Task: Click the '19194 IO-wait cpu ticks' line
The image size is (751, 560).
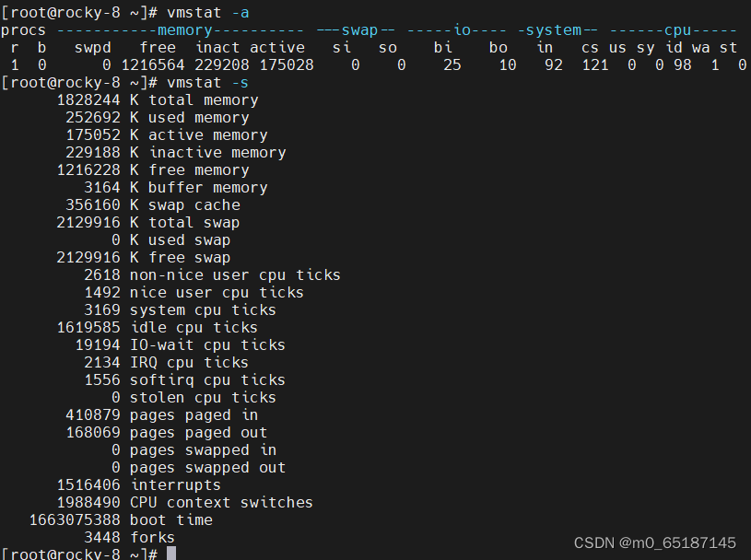Action: [180, 344]
